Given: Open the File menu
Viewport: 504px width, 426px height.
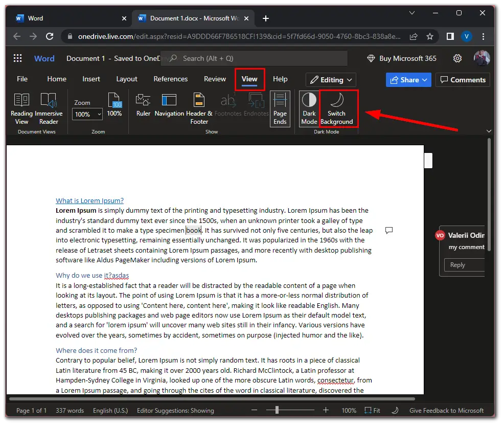Looking at the screenshot, I should 22,79.
